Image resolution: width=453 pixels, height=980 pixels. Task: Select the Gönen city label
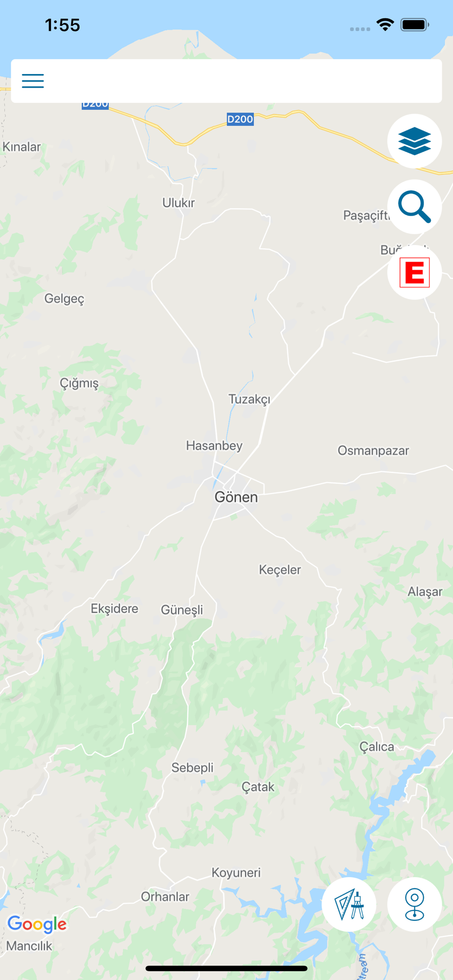click(x=236, y=497)
